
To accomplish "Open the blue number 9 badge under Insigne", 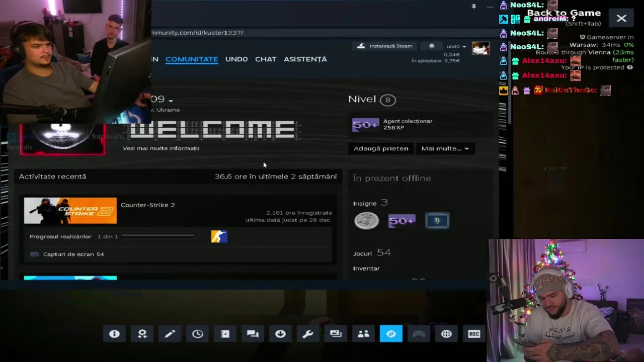I will pyautogui.click(x=437, y=221).
